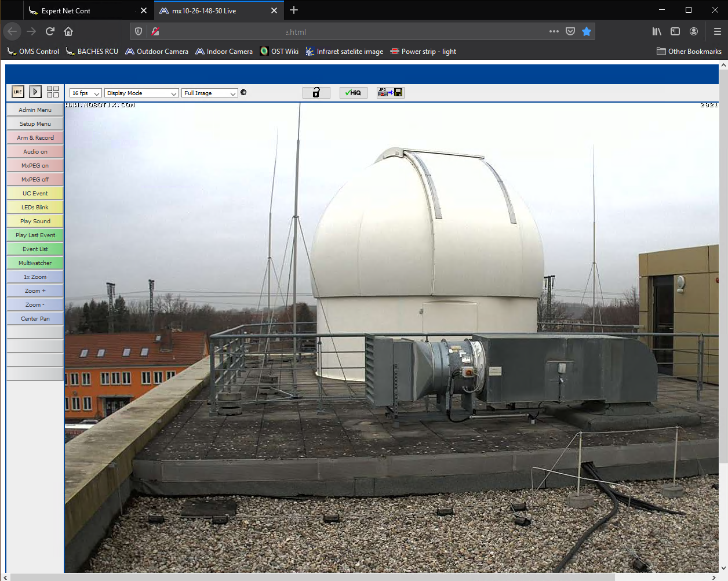This screenshot has height=581, width=728.
Task: Open the Display Mode dropdown
Action: tap(141, 93)
